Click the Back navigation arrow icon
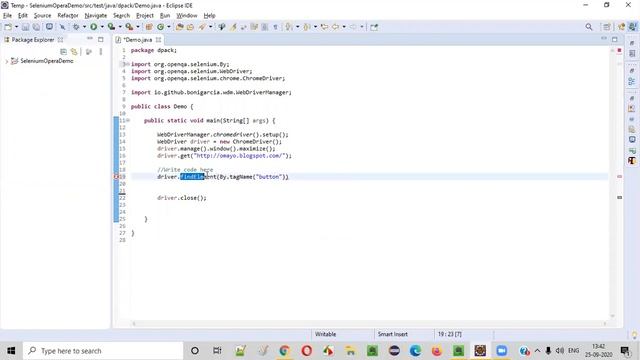This screenshot has height=360, width=640. pos(336,27)
